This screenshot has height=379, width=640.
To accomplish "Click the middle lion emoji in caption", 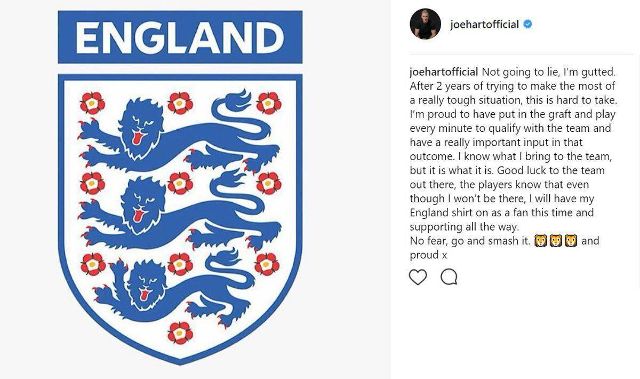I will pyautogui.click(x=556, y=241).
